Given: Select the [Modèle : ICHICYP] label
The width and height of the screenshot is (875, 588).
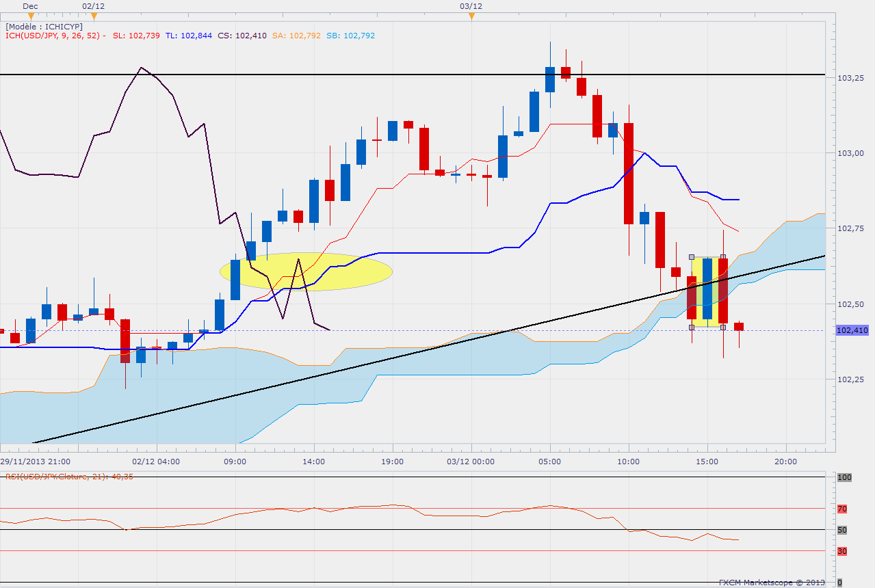Looking at the screenshot, I should point(44,27).
